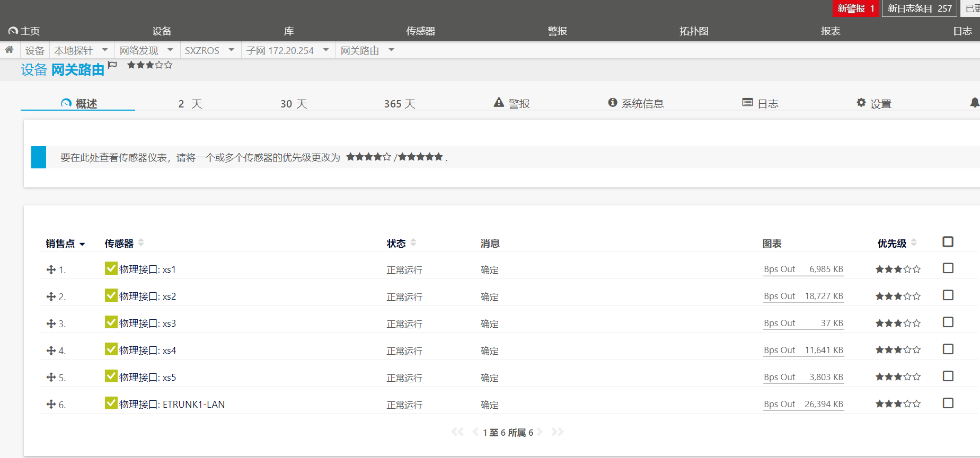Click move handle icon for row 4
This screenshot has height=458, width=980.
point(51,351)
